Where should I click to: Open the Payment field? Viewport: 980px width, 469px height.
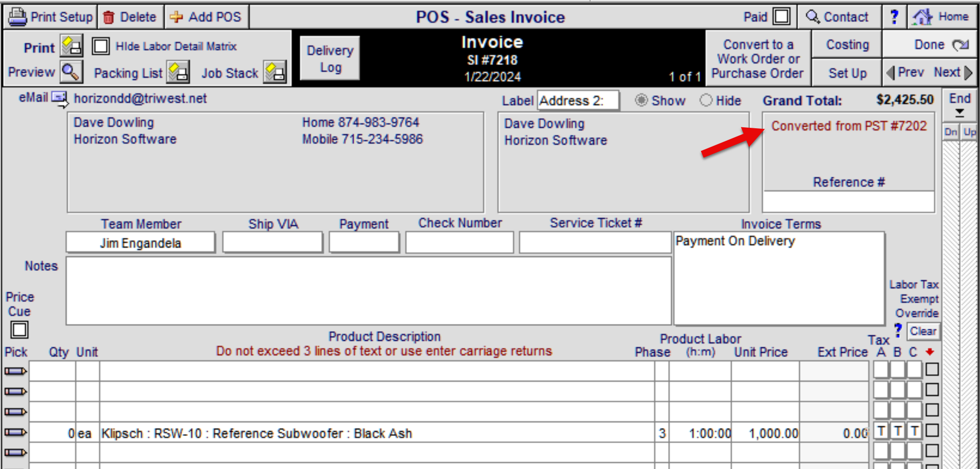click(x=364, y=243)
